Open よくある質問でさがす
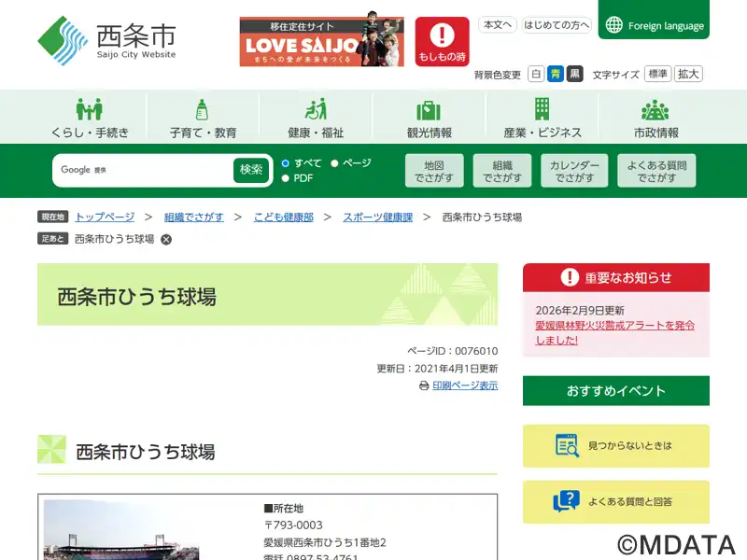The width and height of the screenshot is (747, 560). 656,171
